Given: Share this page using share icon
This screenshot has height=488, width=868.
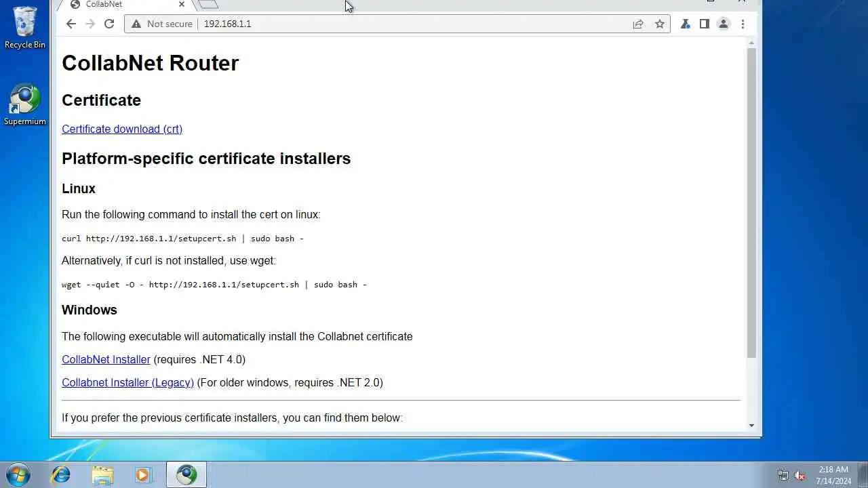Looking at the screenshot, I should click(638, 24).
